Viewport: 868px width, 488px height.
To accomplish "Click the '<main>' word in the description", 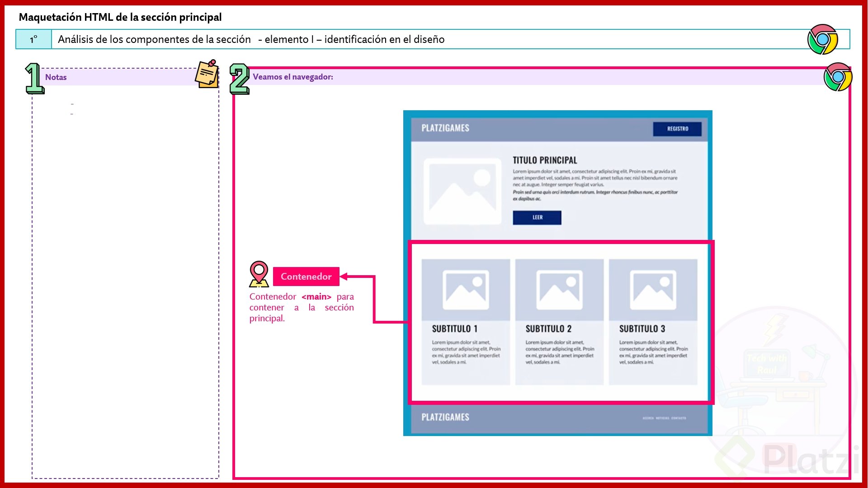I will [316, 297].
